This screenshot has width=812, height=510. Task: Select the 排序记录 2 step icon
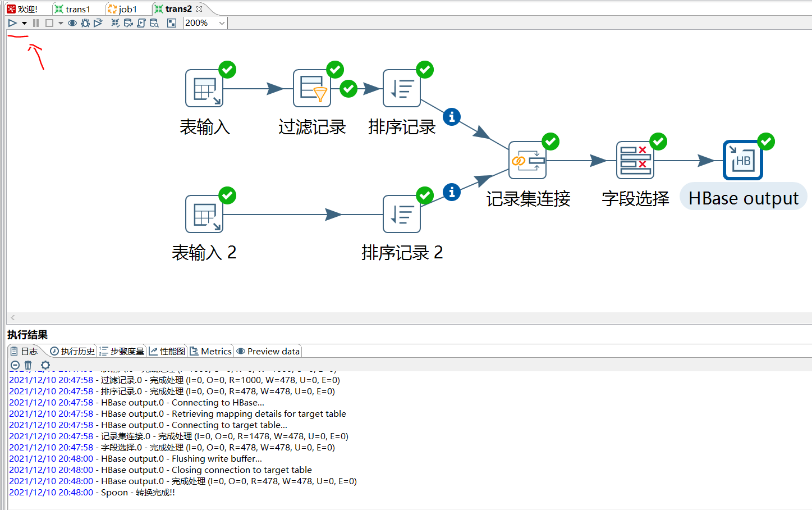[402, 214]
